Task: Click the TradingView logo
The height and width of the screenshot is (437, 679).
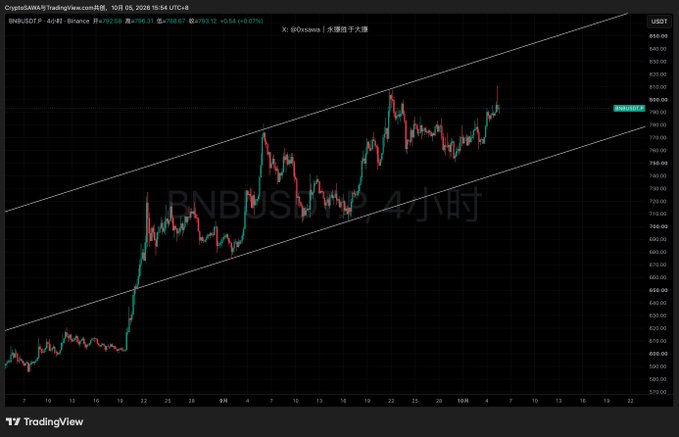Action: click(44, 422)
